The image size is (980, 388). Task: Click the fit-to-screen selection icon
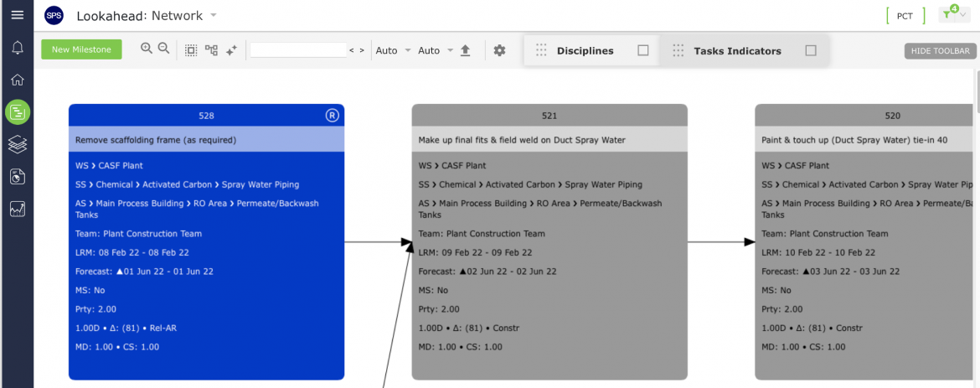click(x=191, y=50)
